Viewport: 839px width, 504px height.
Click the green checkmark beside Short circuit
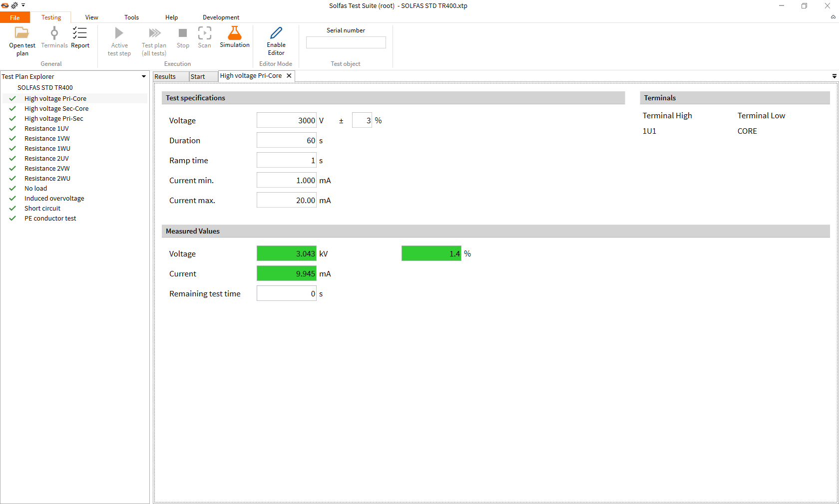point(12,209)
